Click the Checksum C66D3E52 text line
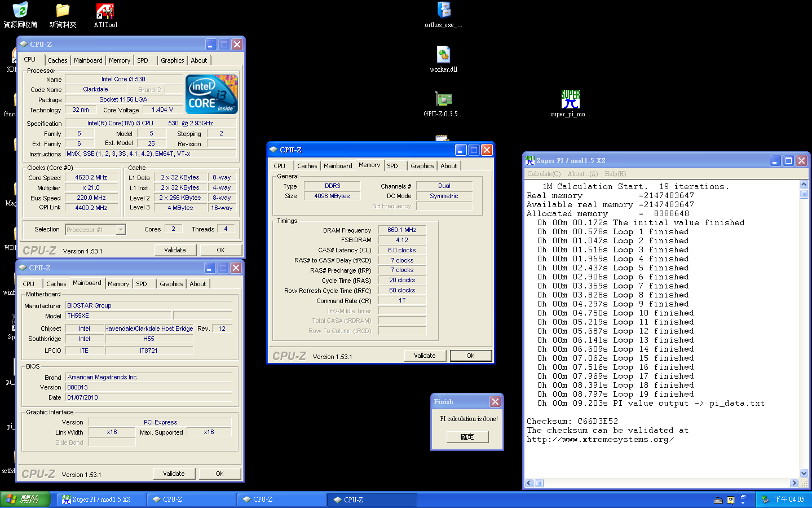Viewport: 812px width, 508px height. pyautogui.click(x=572, y=421)
